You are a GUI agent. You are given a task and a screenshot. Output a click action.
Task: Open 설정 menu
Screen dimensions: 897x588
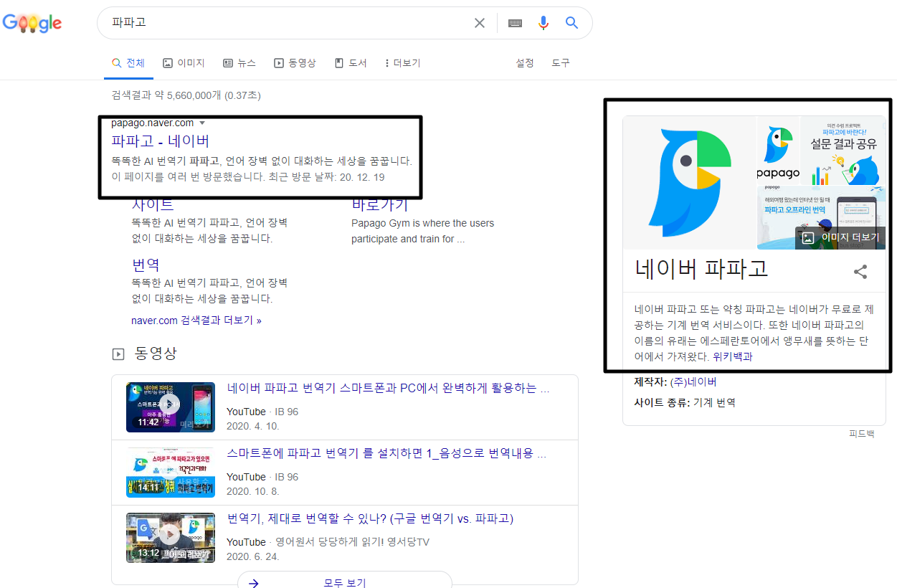click(525, 63)
